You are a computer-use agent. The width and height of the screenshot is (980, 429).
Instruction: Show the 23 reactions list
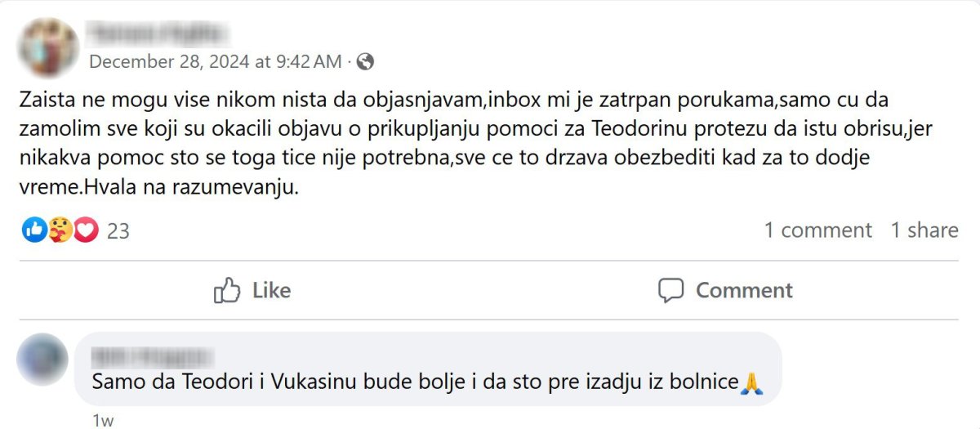(118, 231)
